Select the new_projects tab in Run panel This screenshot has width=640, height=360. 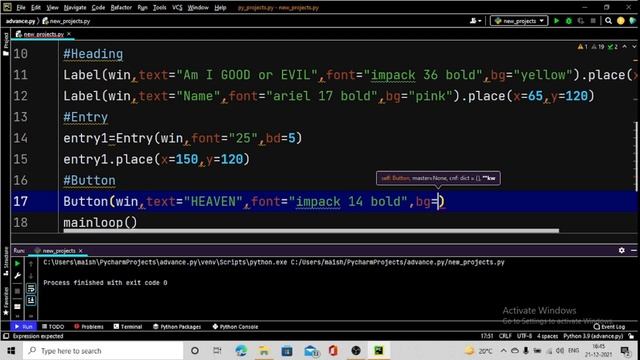point(58,251)
